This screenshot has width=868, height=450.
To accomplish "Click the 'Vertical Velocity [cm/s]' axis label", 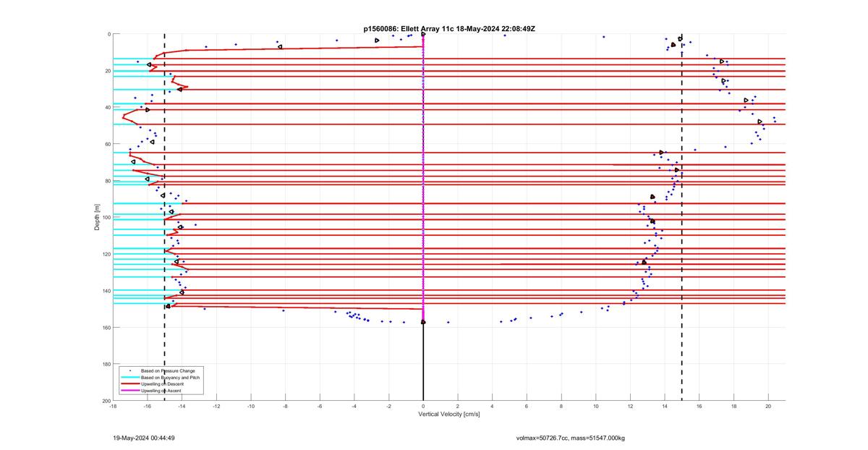I will pyautogui.click(x=448, y=415).
